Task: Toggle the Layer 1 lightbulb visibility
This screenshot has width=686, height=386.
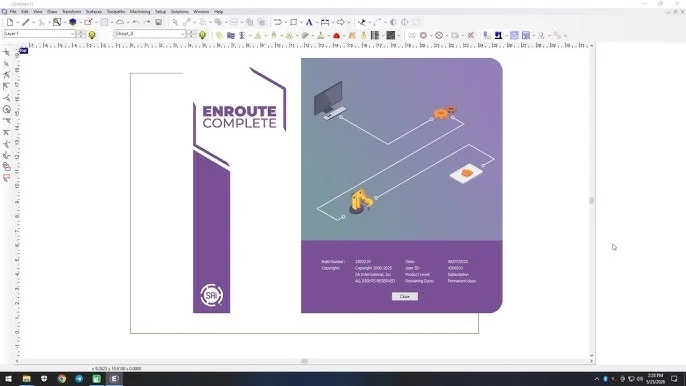Action: (92, 35)
